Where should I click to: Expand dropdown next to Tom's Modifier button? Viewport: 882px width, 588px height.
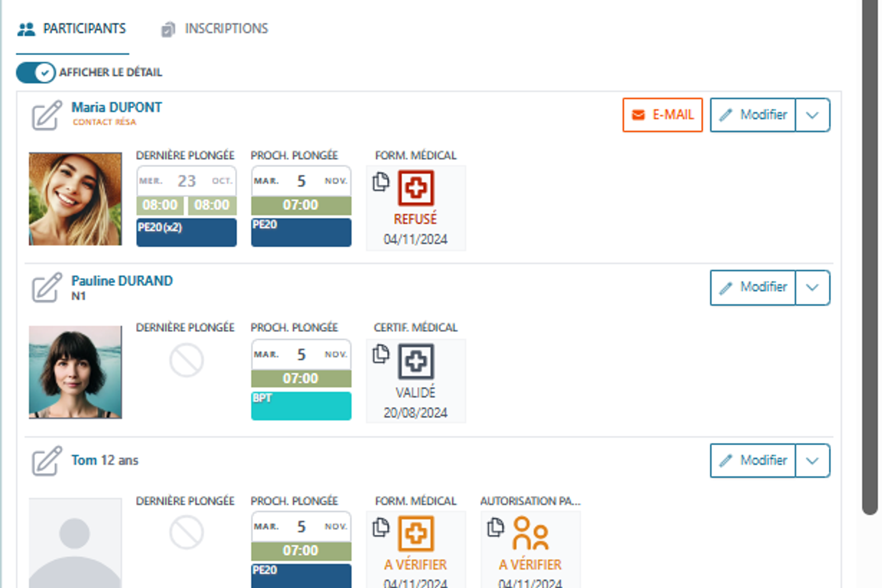(x=812, y=461)
